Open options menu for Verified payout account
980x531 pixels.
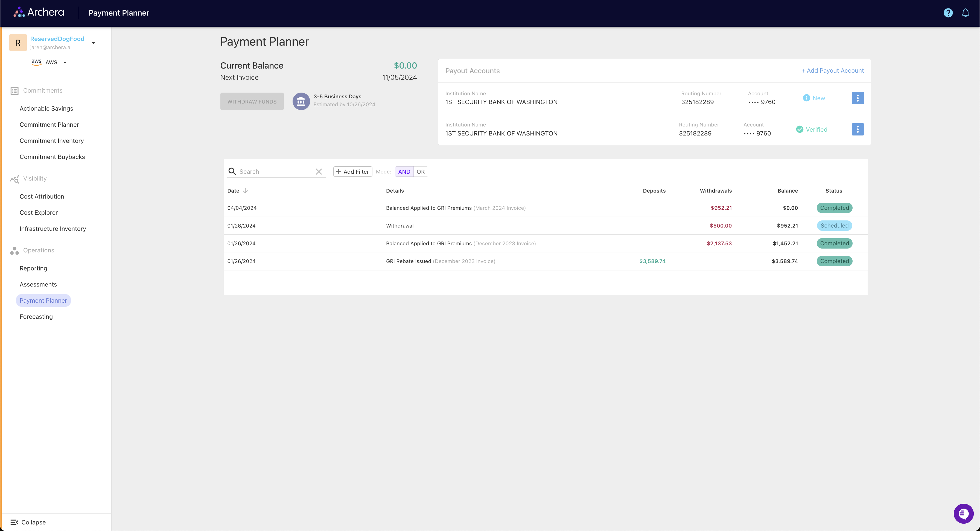tap(857, 130)
